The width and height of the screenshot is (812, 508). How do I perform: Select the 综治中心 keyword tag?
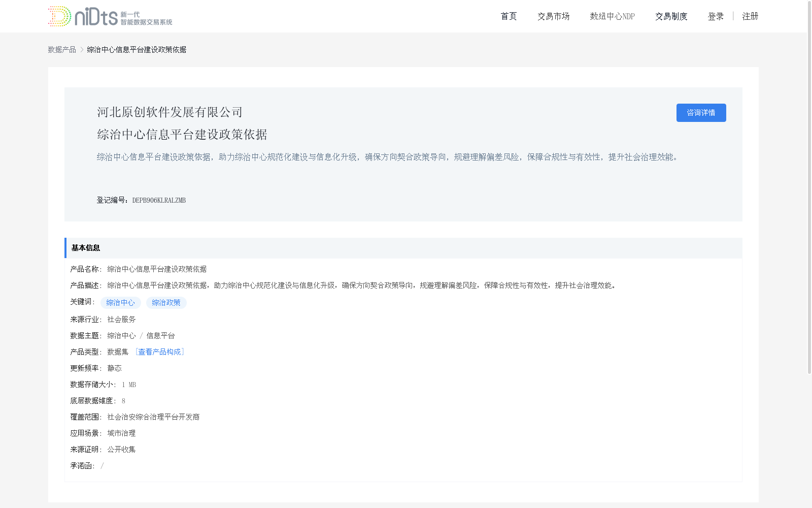pyautogui.click(x=121, y=303)
